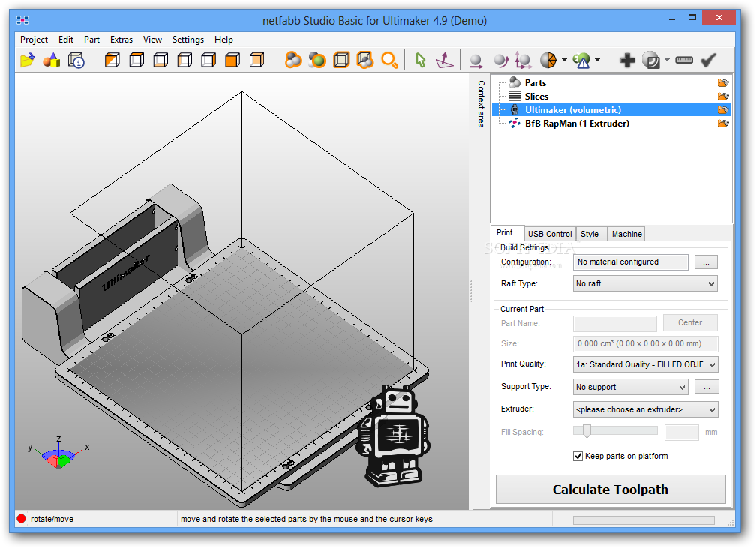The width and height of the screenshot is (756, 548).
Task: Open a project with the folder icon
Action: [27, 60]
